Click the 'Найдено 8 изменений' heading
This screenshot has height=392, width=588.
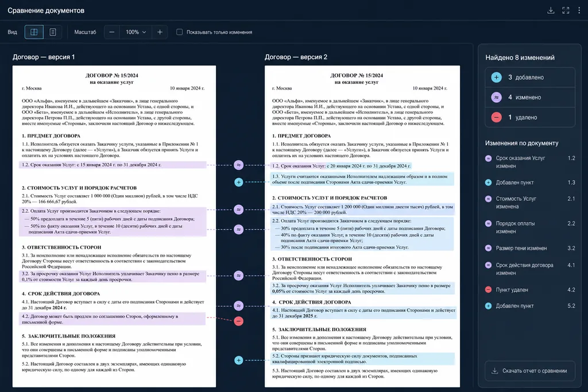tap(520, 58)
